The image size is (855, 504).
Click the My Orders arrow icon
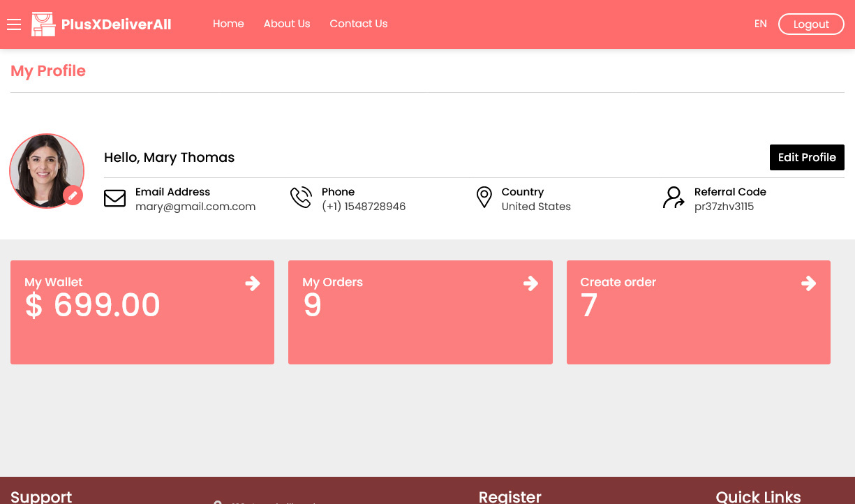pyautogui.click(x=530, y=283)
